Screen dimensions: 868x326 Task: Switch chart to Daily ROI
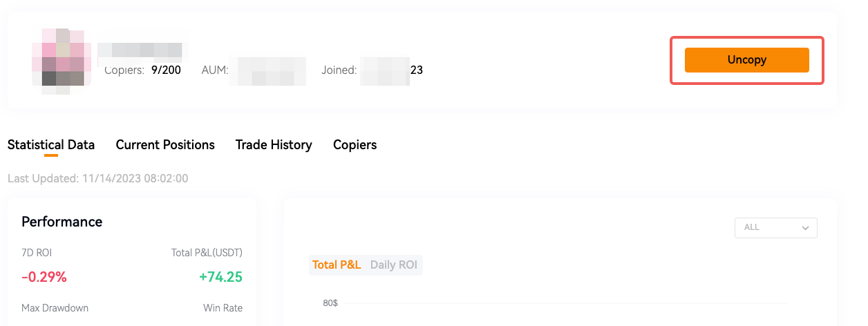[394, 265]
